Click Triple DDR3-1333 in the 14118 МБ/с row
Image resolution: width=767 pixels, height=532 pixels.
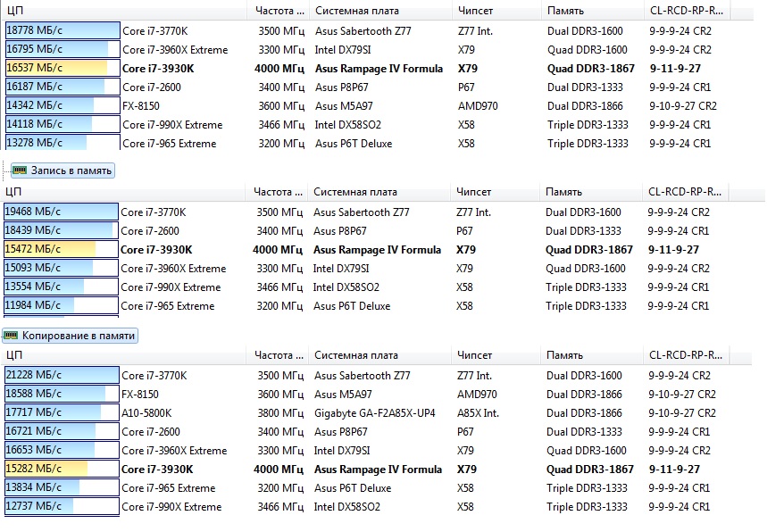tap(588, 125)
